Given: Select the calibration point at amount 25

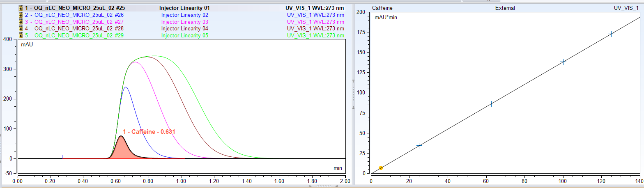Looking at the screenshot, I should pyautogui.click(x=419, y=145).
